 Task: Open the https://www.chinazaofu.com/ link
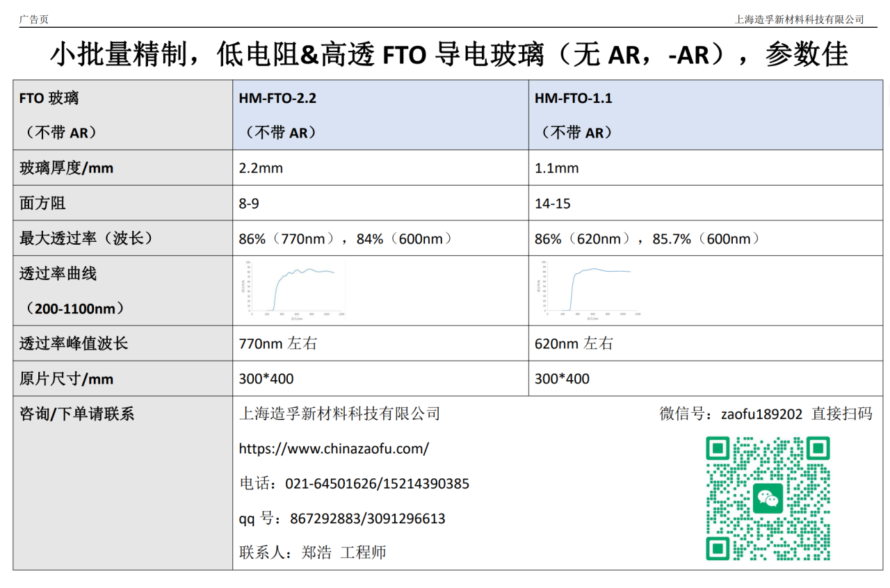[334, 449]
